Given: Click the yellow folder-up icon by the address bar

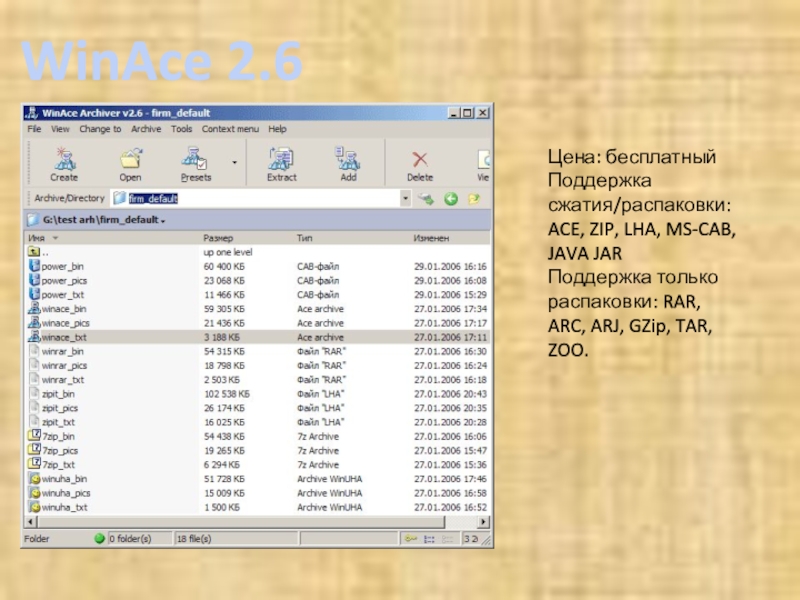Looking at the screenshot, I should (x=474, y=199).
